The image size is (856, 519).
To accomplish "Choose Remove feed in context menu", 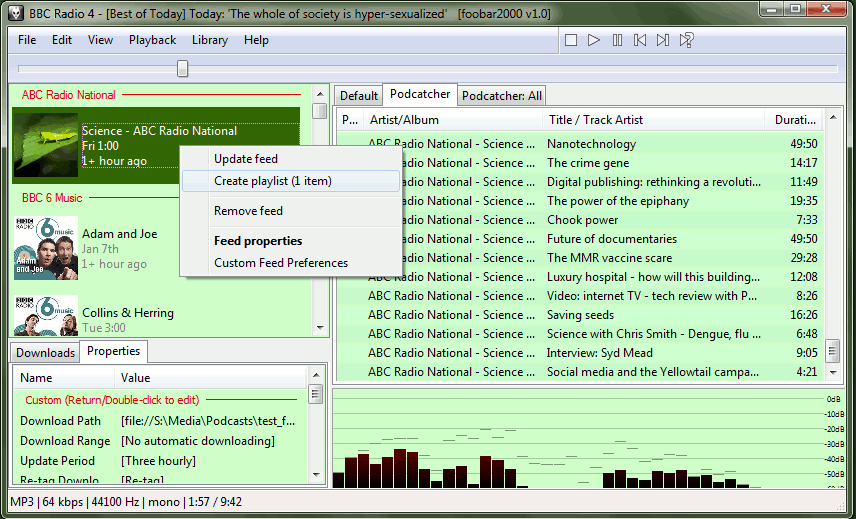I will coord(291,211).
